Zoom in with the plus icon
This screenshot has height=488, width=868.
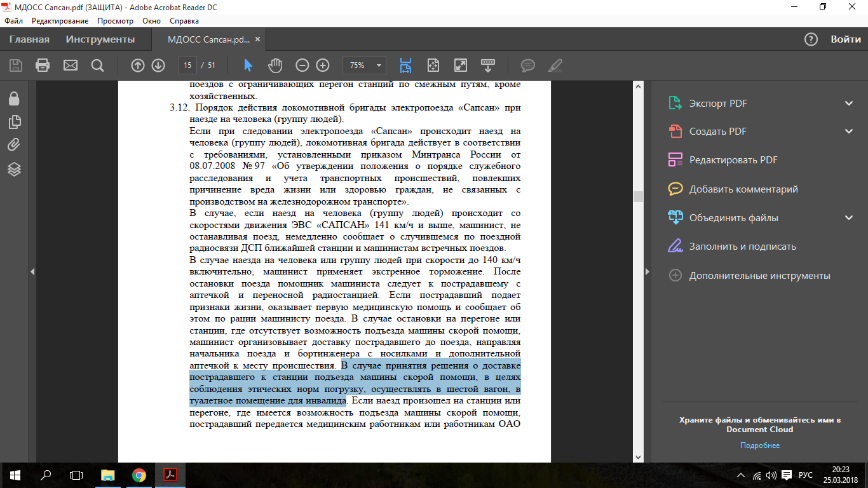click(323, 65)
